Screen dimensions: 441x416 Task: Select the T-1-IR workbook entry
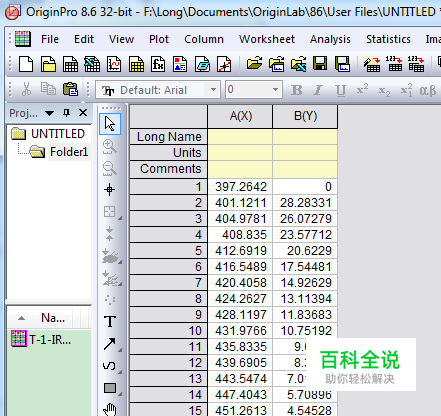[50, 339]
